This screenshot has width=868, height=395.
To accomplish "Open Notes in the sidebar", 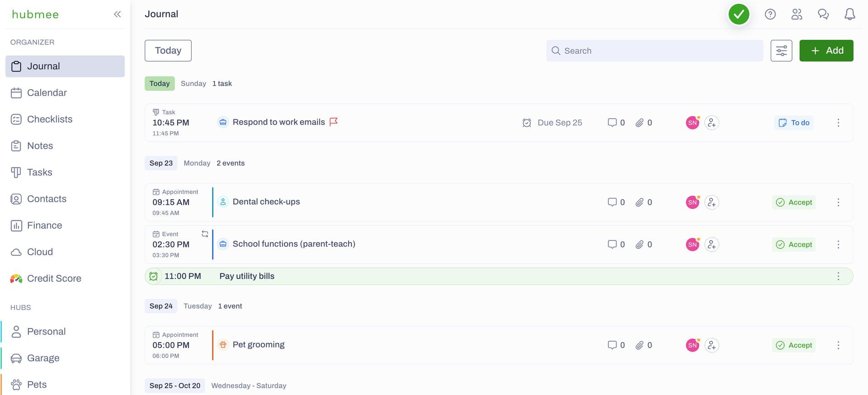I will pos(65,146).
